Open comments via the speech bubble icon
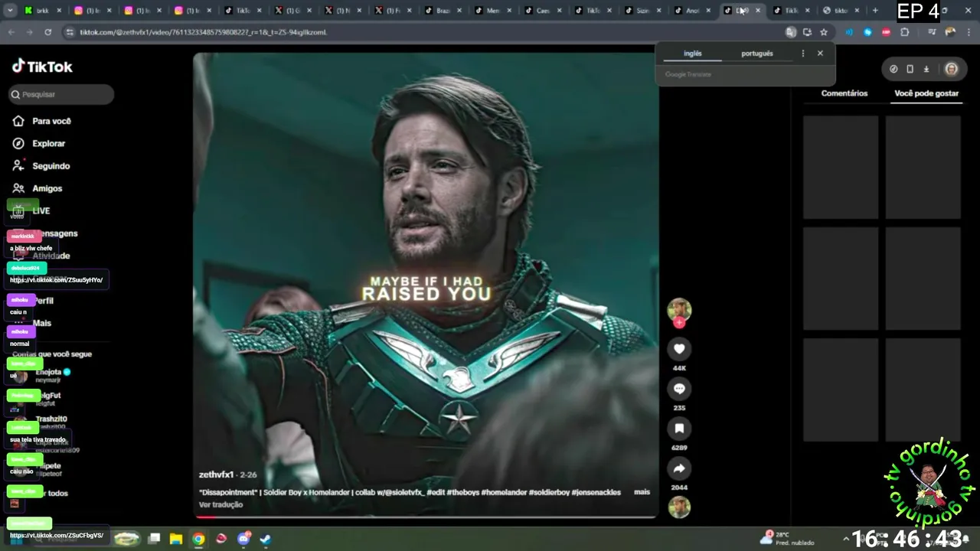980x551 pixels. (679, 389)
